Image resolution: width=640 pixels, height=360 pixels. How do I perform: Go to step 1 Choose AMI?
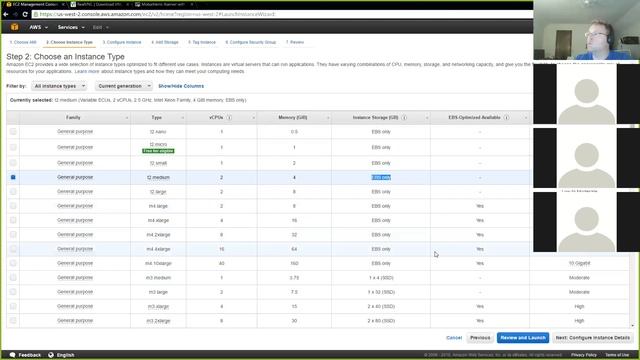coord(23,42)
